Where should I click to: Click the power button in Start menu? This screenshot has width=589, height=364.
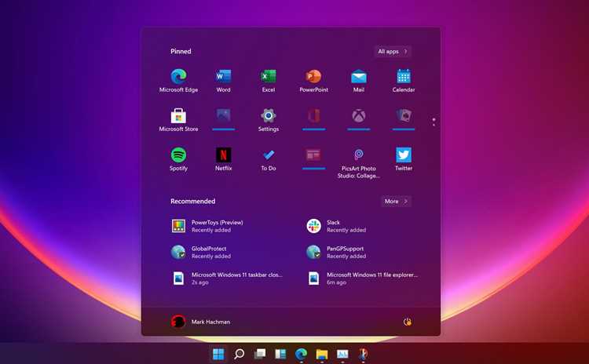[407, 322]
